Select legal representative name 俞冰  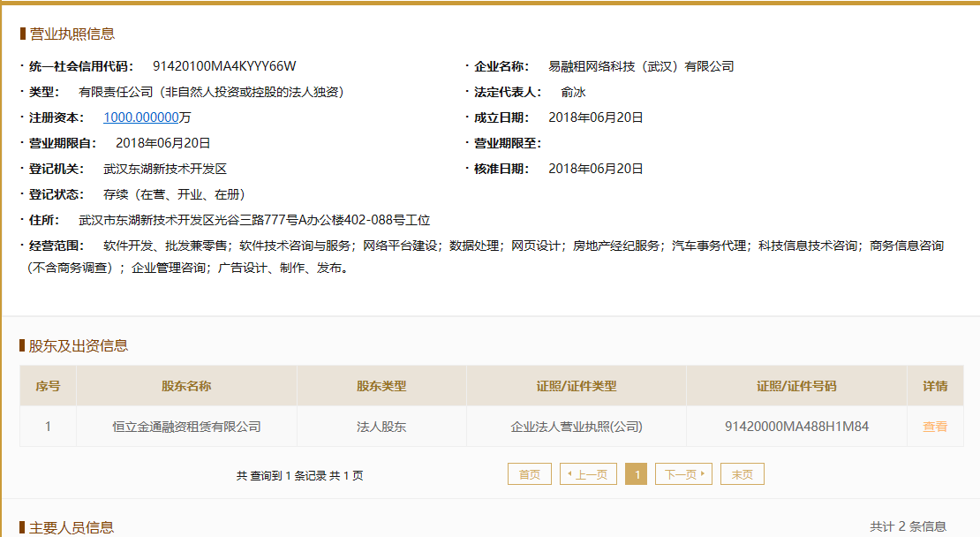(x=573, y=92)
